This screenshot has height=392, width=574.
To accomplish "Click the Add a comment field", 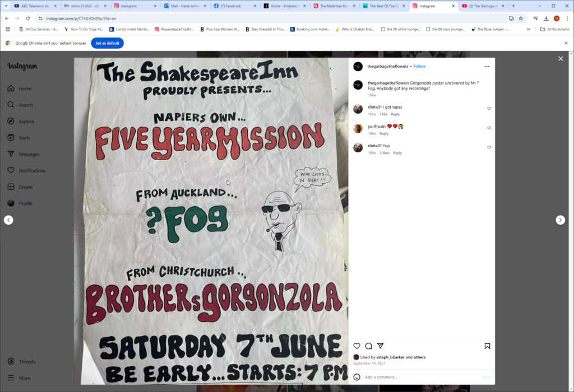I will 421,377.
